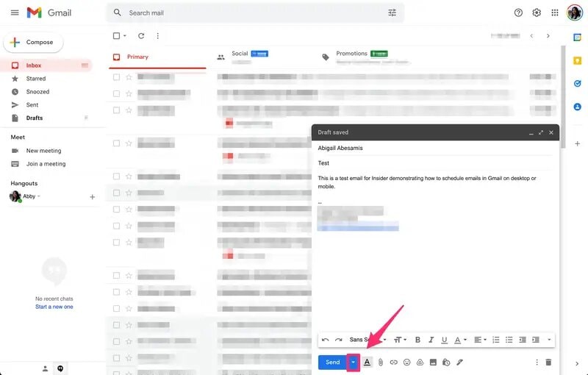Insert files using Drive
The height and width of the screenshot is (375, 588).
coord(420,362)
